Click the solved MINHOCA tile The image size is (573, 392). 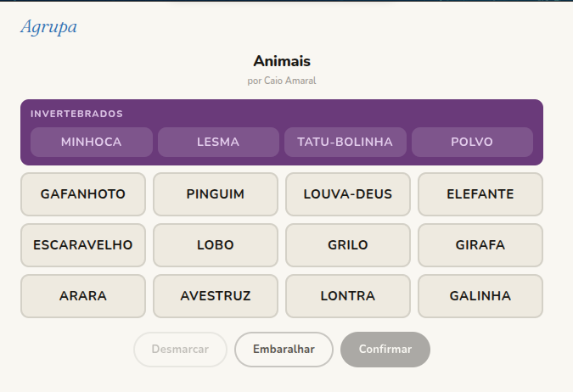click(92, 142)
